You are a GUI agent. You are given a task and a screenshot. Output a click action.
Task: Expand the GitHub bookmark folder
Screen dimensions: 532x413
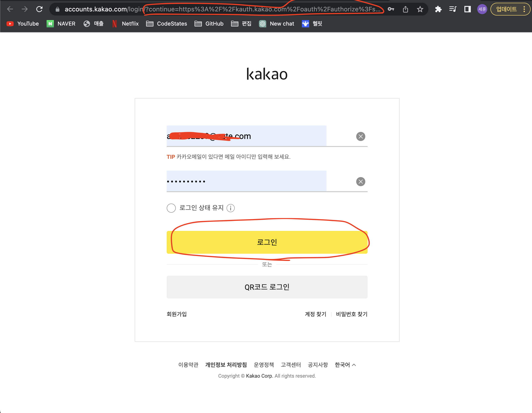[209, 24]
